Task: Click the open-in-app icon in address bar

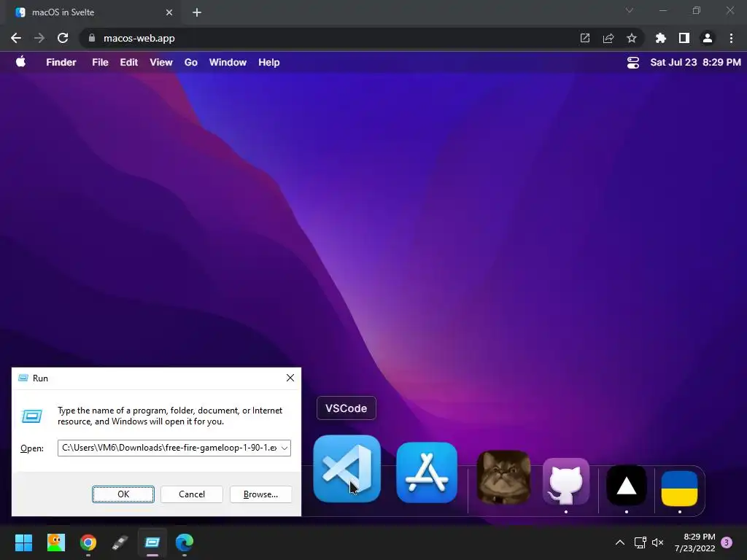Action: coord(585,38)
